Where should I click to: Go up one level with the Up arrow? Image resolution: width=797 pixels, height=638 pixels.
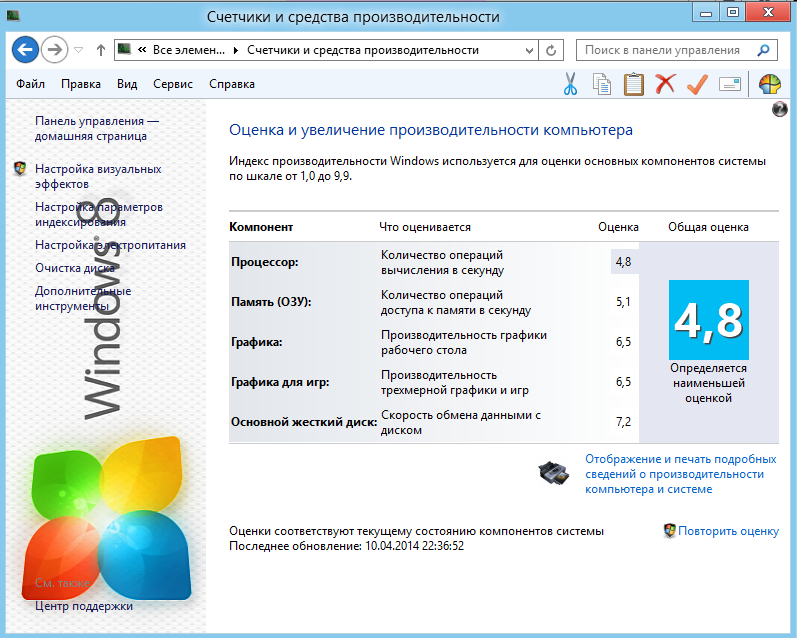tap(101, 50)
